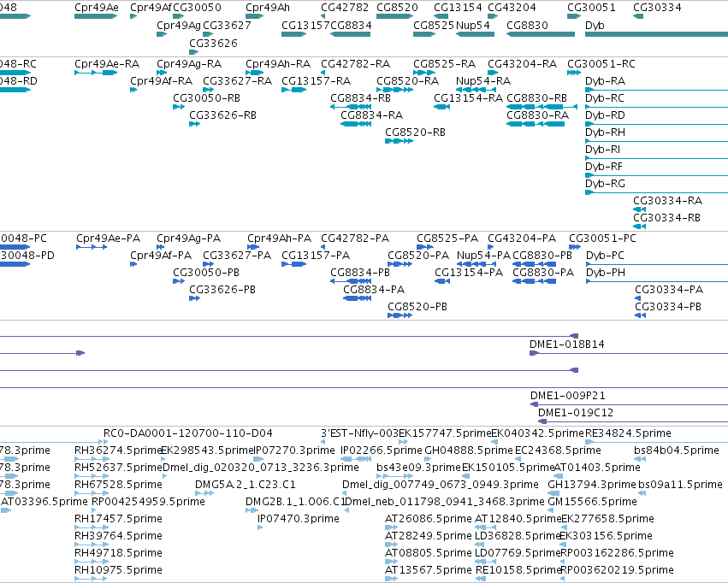The image size is (728, 583).
Task: Select EST DMG5A.2_1.C23.C1
Action: (x=204, y=493)
